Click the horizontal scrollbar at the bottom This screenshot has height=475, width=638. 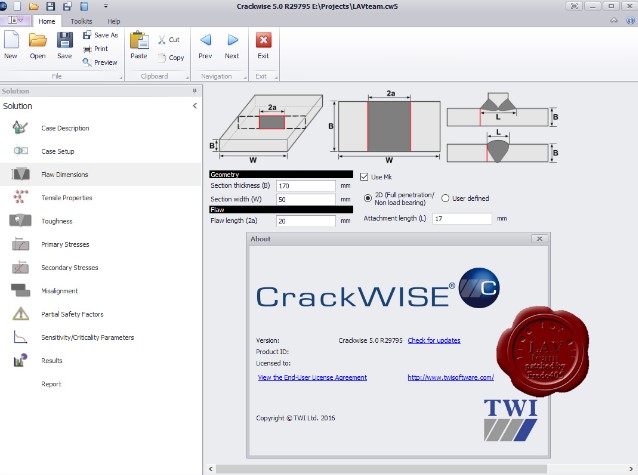point(381,469)
